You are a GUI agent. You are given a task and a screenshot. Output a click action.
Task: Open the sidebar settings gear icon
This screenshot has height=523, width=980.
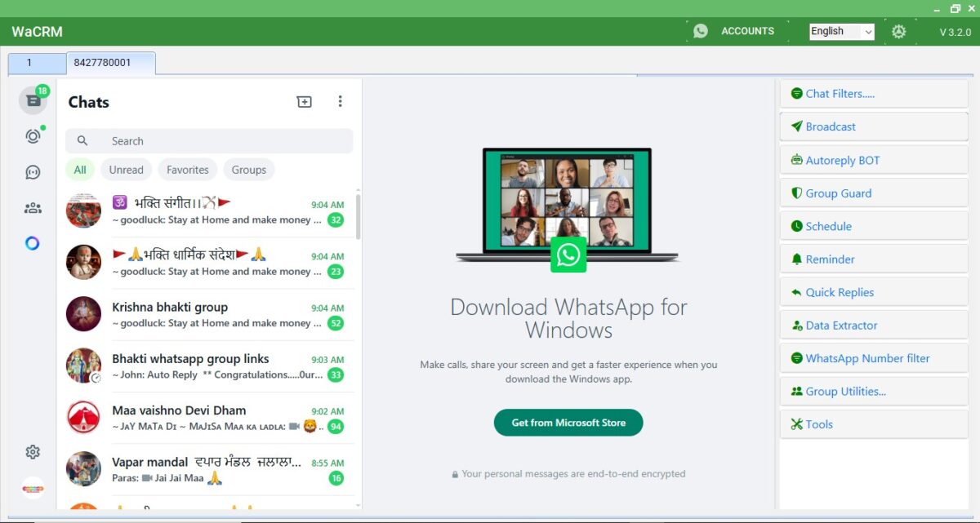point(33,452)
